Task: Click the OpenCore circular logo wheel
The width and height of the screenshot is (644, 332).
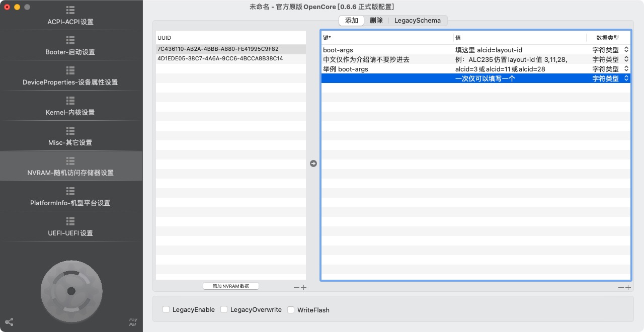Action: click(71, 291)
